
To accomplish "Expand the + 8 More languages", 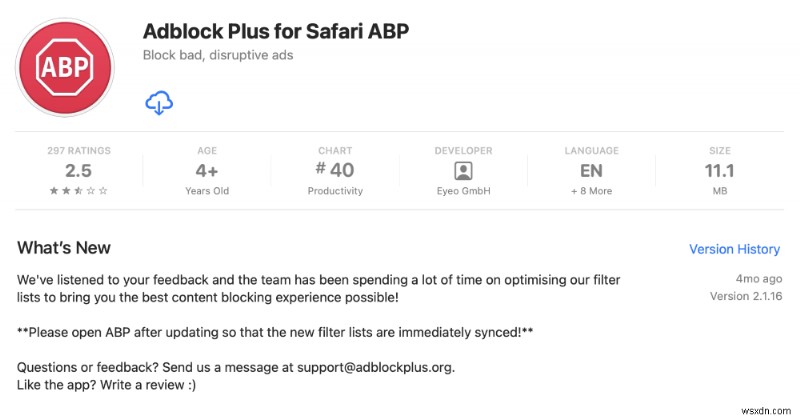I will (x=591, y=191).
